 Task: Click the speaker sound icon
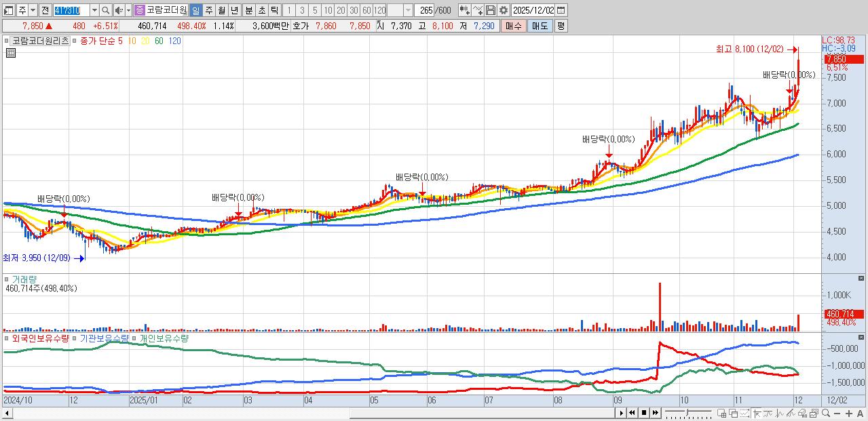(x=119, y=10)
